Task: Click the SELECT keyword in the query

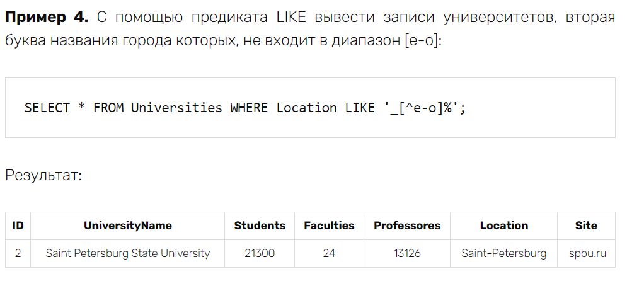Action: (47, 108)
